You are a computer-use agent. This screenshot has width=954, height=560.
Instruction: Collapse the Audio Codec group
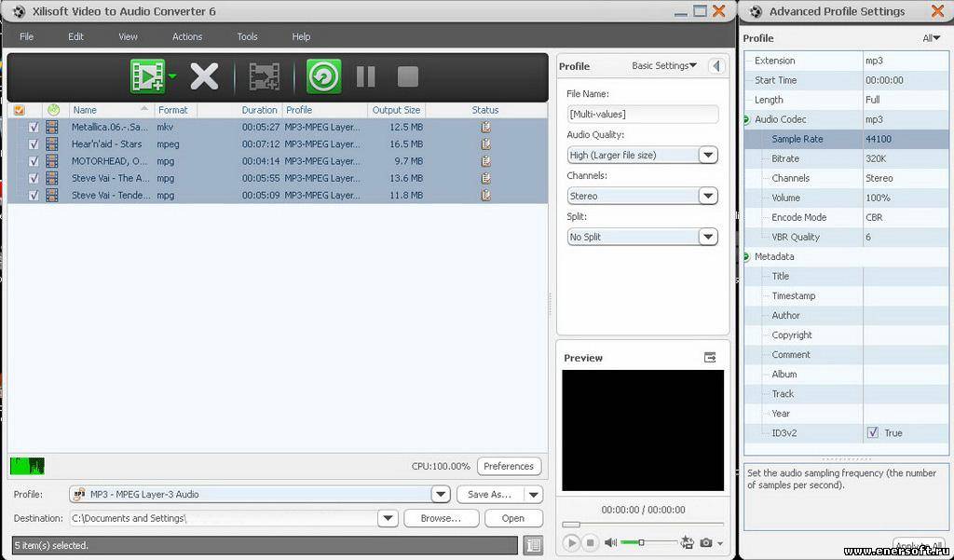746,119
